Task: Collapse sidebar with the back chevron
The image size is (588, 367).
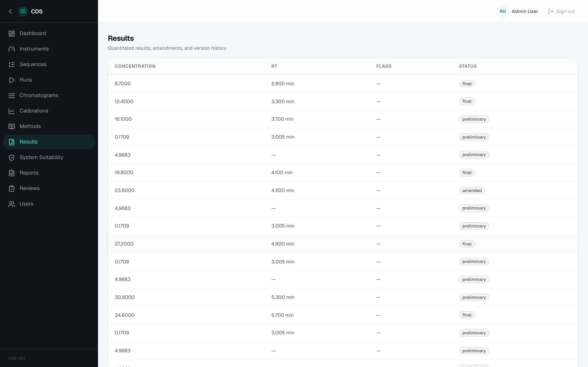Action: click(10, 11)
